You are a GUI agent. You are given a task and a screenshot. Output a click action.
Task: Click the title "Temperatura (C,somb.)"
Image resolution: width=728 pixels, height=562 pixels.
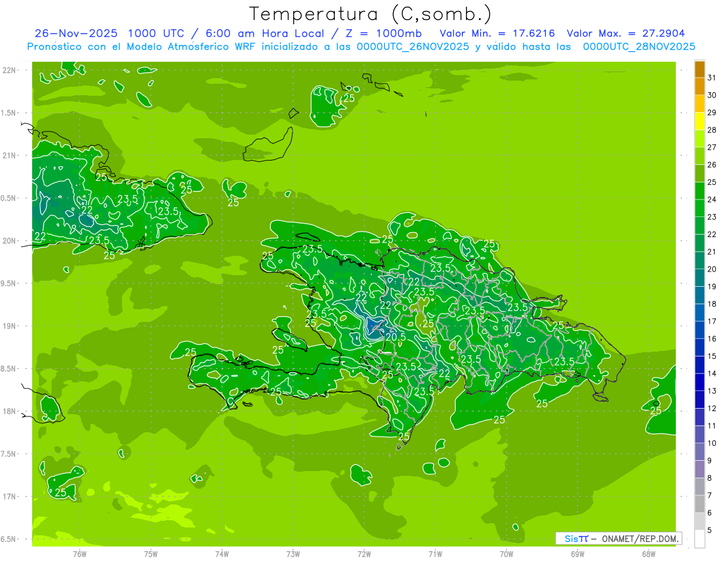[371, 14]
